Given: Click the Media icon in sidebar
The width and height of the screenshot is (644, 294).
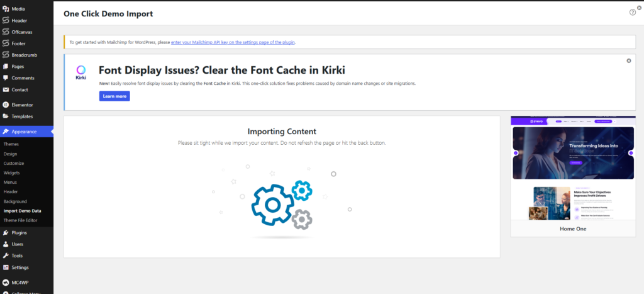Looking at the screenshot, I should click(6, 9).
